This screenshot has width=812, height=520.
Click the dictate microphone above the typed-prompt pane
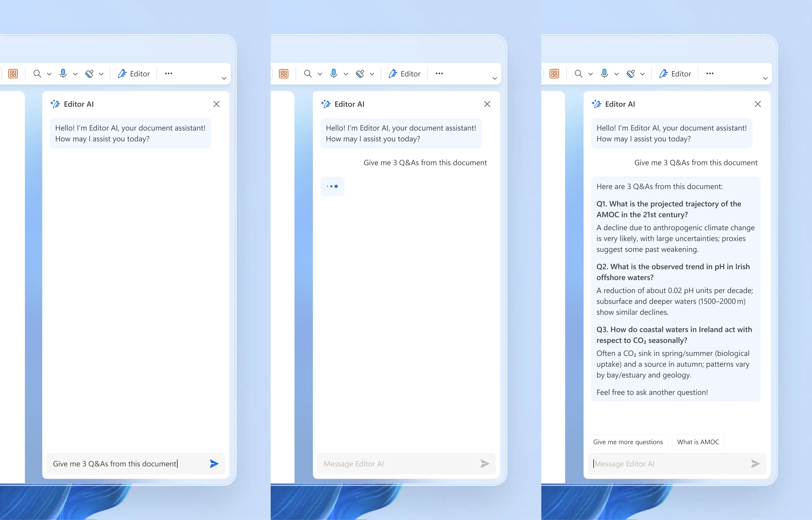click(x=63, y=73)
